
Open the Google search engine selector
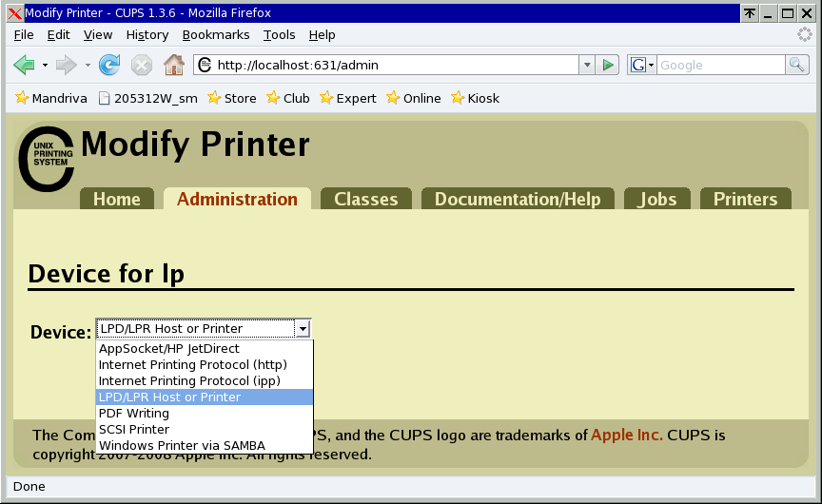tap(641, 65)
